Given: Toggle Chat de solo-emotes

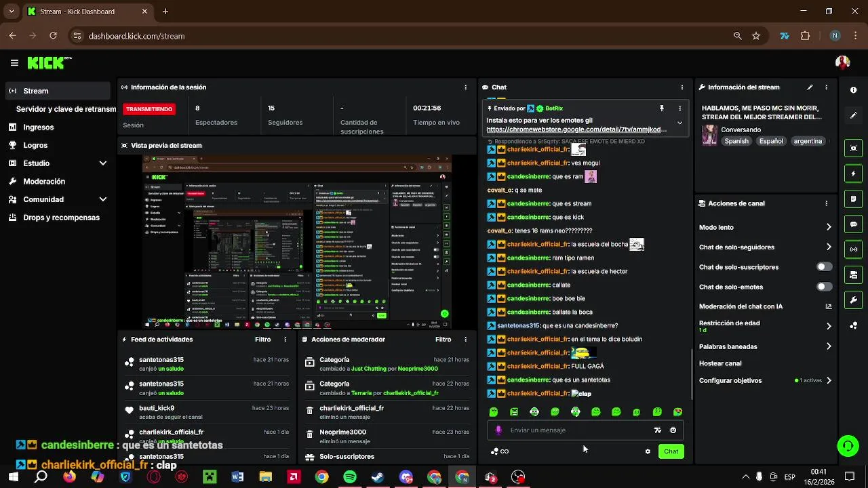Looking at the screenshot, I should (824, 287).
